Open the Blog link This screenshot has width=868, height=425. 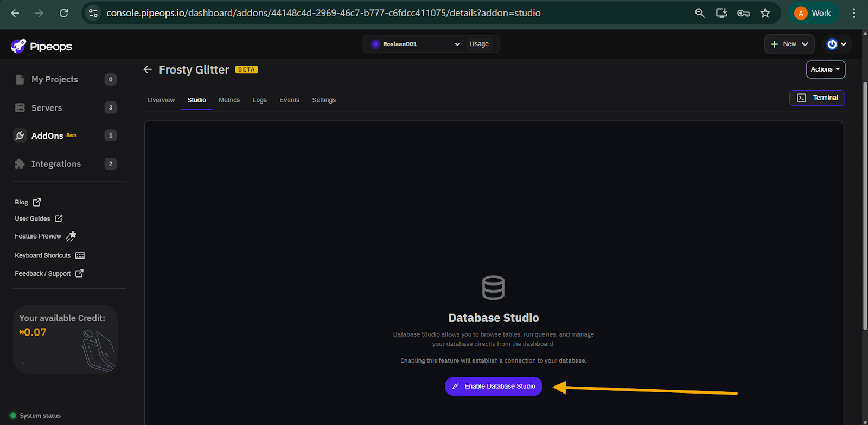28,202
